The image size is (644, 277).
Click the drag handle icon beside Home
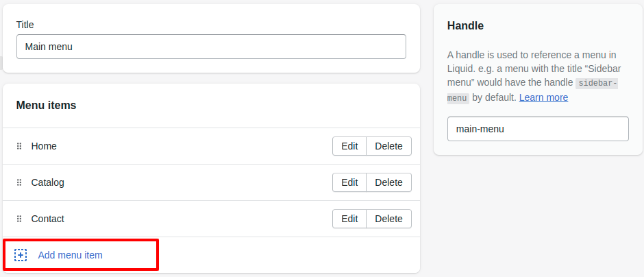point(19,146)
